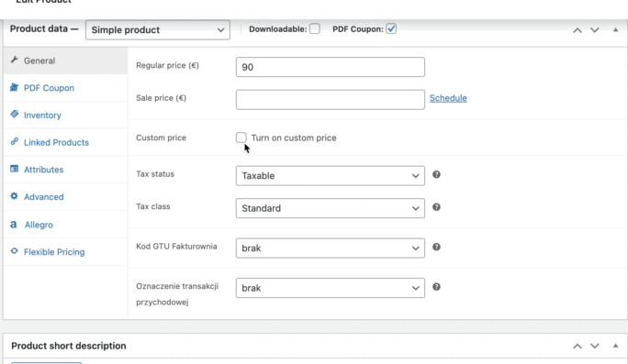Show help tooltip for Tax class

click(436, 207)
